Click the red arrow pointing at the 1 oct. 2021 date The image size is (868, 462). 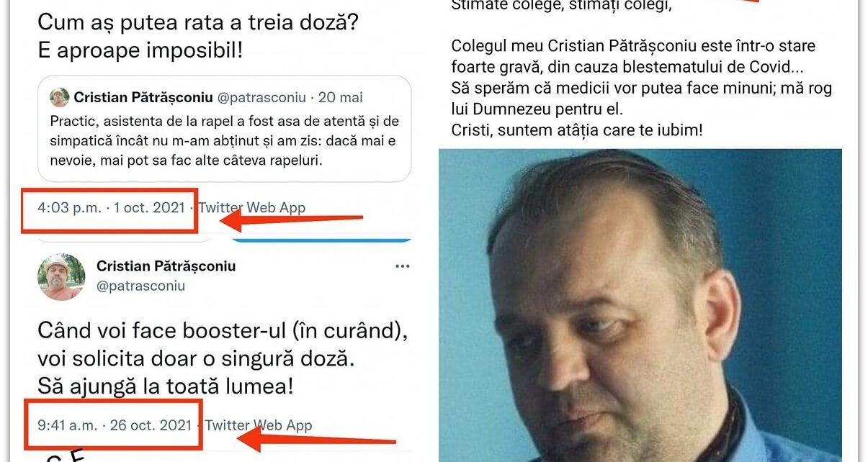point(291,219)
